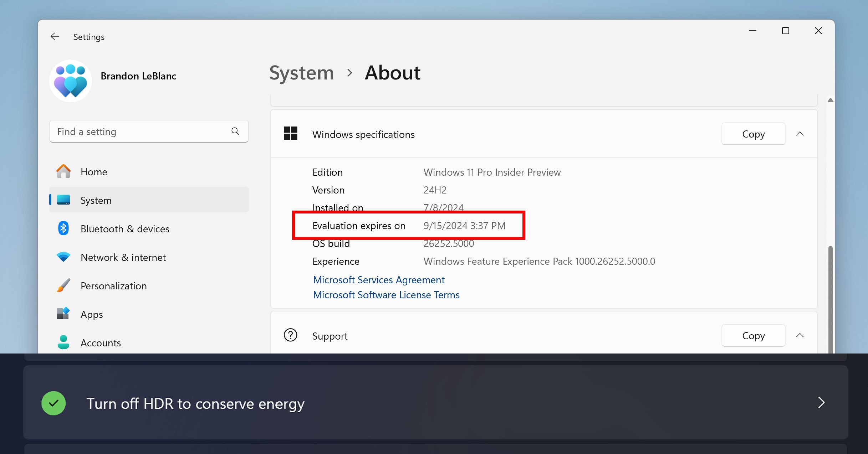The image size is (868, 454).
Task: Open the Microsoft Services Agreement link
Action: coord(379,280)
